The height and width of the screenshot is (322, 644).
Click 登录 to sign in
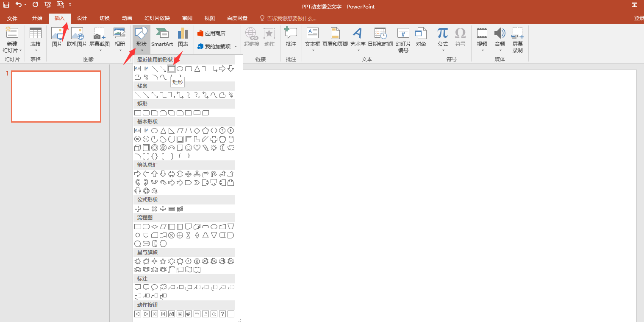(639, 18)
